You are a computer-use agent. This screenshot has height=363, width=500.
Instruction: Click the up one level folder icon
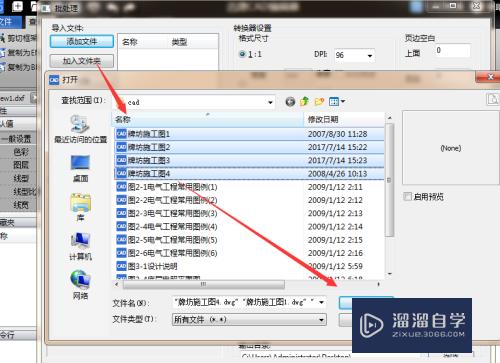point(304,101)
